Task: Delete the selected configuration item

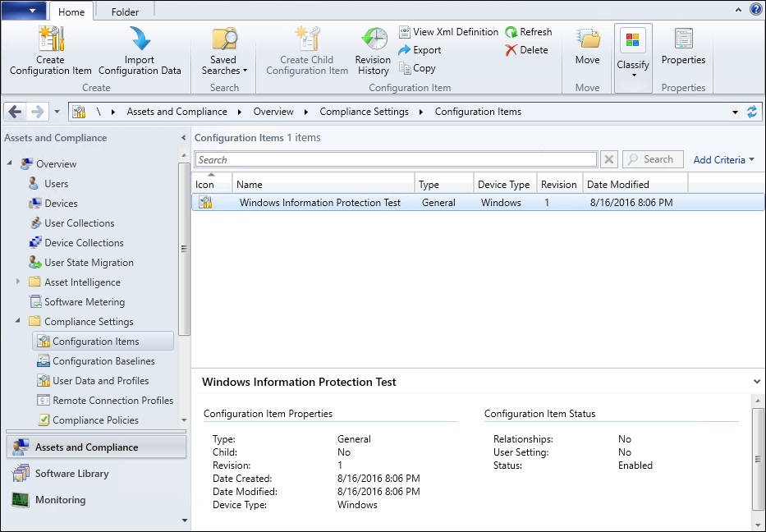Action: tap(525, 49)
